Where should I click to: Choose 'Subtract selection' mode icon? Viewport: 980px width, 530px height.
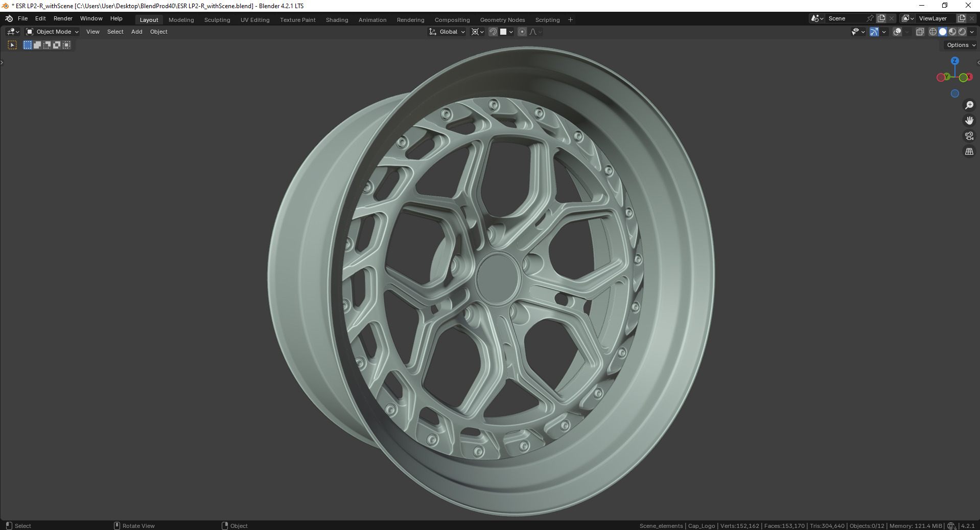click(47, 45)
